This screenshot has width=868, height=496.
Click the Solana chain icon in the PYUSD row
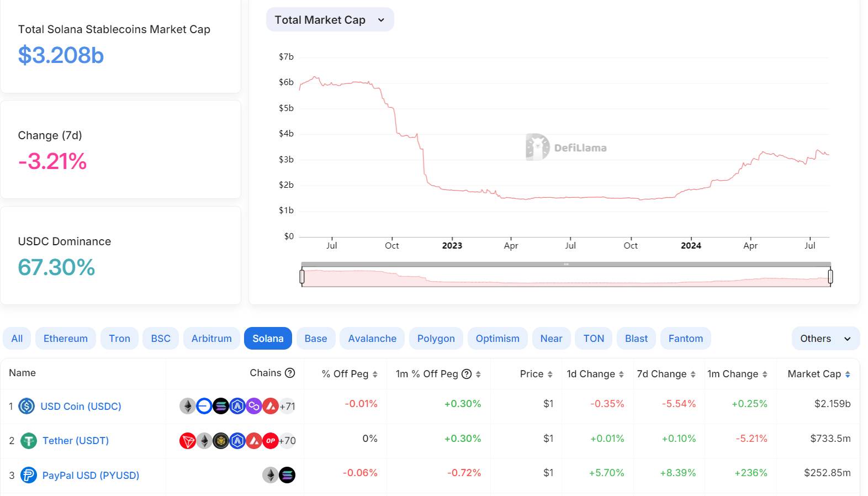[x=287, y=475]
